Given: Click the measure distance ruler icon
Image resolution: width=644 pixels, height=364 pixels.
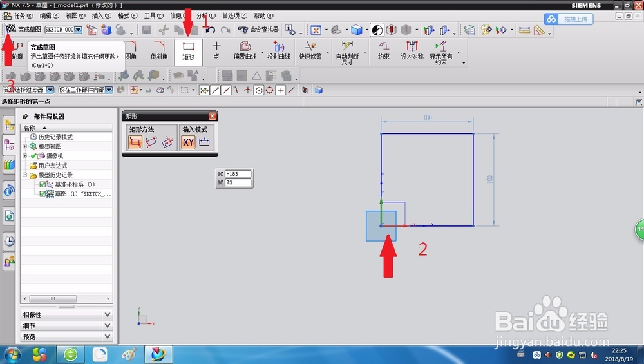Looking at the screenshot, I should [x=524, y=30].
